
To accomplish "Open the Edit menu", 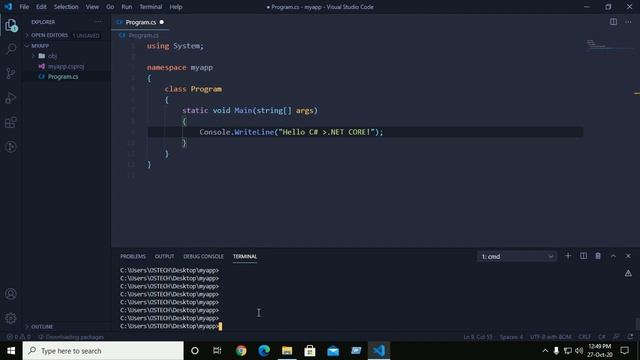I will click(41, 7).
